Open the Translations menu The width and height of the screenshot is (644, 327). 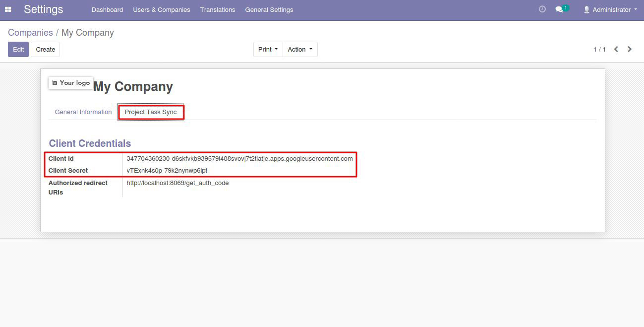pyautogui.click(x=218, y=9)
